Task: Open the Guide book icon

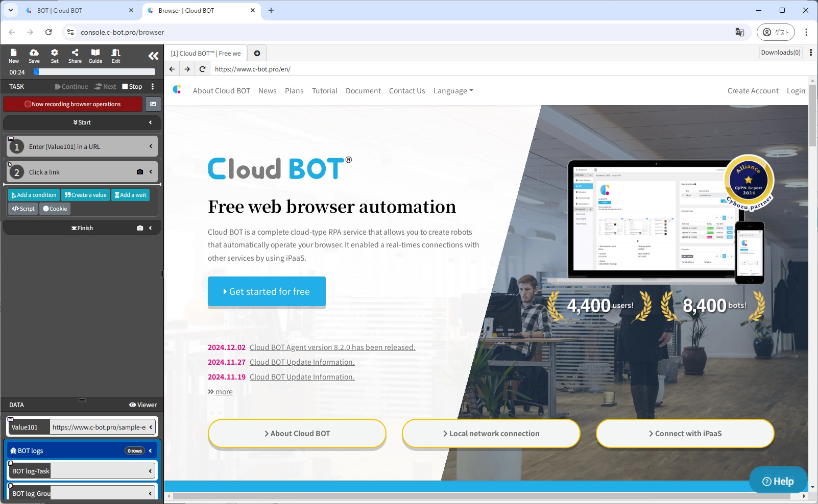Action: click(95, 56)
